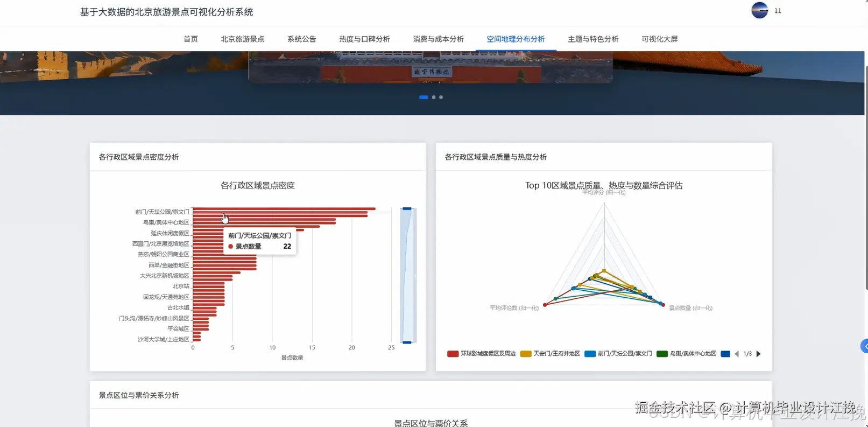
Task: Click the 沙河大学城/上庄地区 axis label
Action: tap(163, 339)
